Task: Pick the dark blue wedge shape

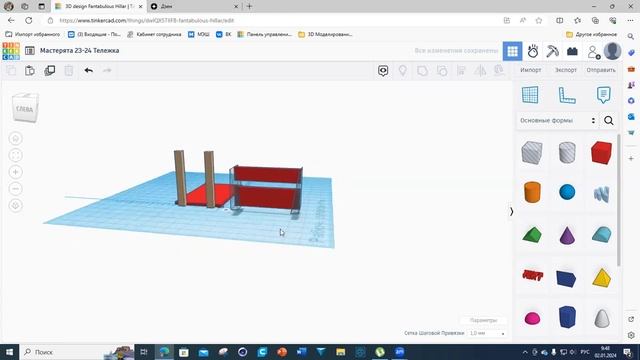Action: click(567, 278)
